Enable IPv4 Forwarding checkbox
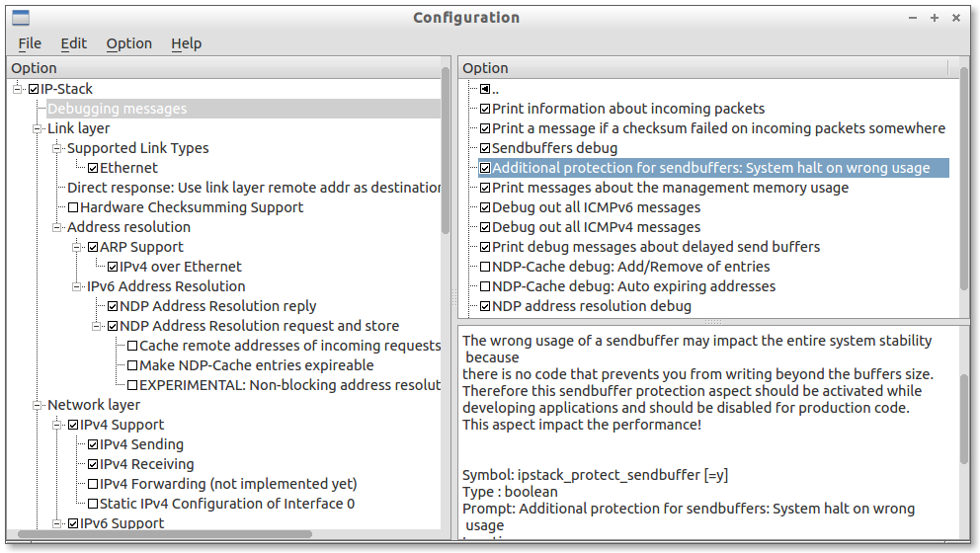980x553 pixels. click(93, 484)
